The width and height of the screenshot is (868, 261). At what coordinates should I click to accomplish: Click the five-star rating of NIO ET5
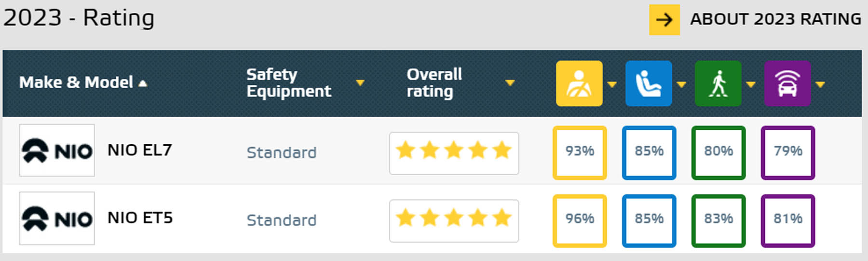click(x=454, y=221)
